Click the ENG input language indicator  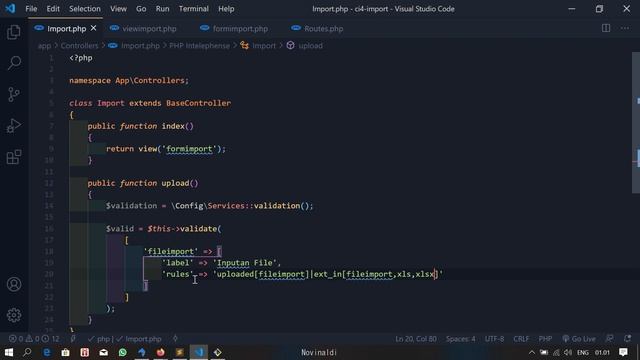[583, 352]
